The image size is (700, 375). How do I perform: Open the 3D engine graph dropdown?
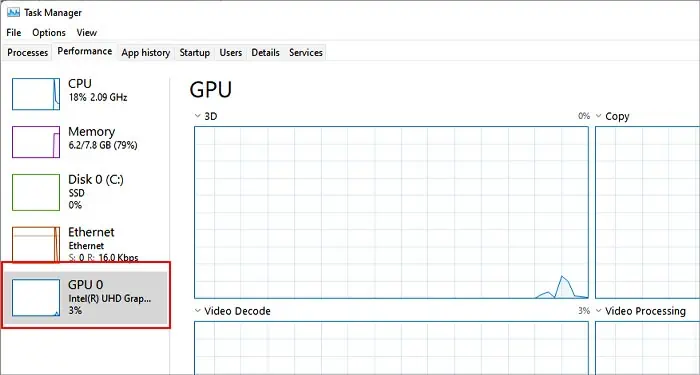point(198,116)
